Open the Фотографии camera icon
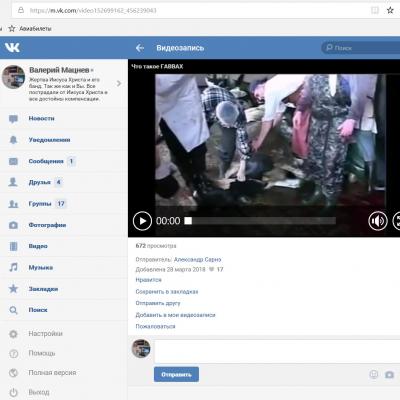 point(13,225)
